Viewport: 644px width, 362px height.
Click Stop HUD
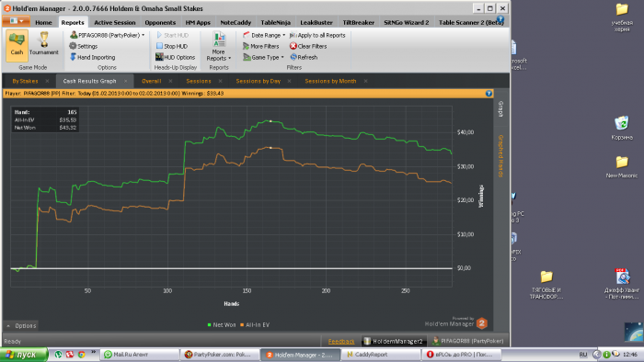coord(172,46)
